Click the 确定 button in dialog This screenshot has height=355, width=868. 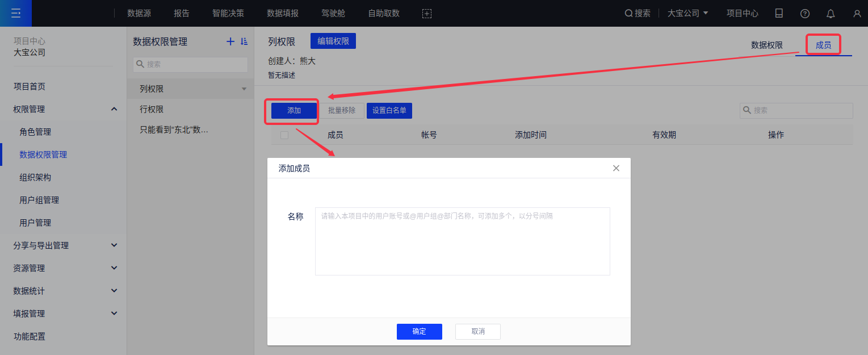point(419,332)
